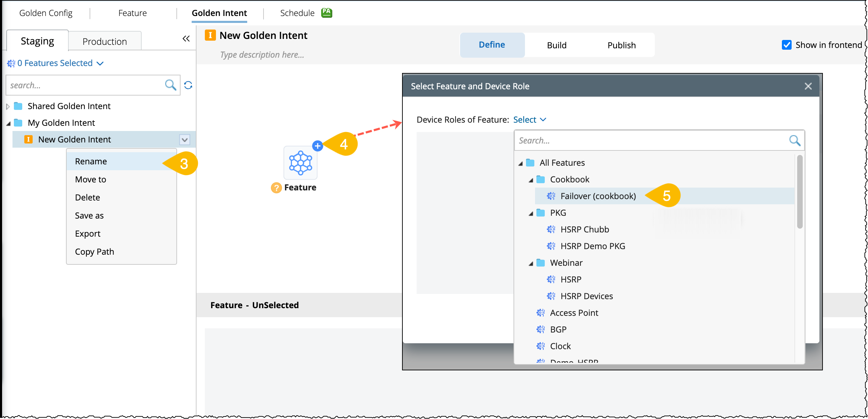Click the Type description here field
Viewport: 868px width, 419px height.
(262, 55)
